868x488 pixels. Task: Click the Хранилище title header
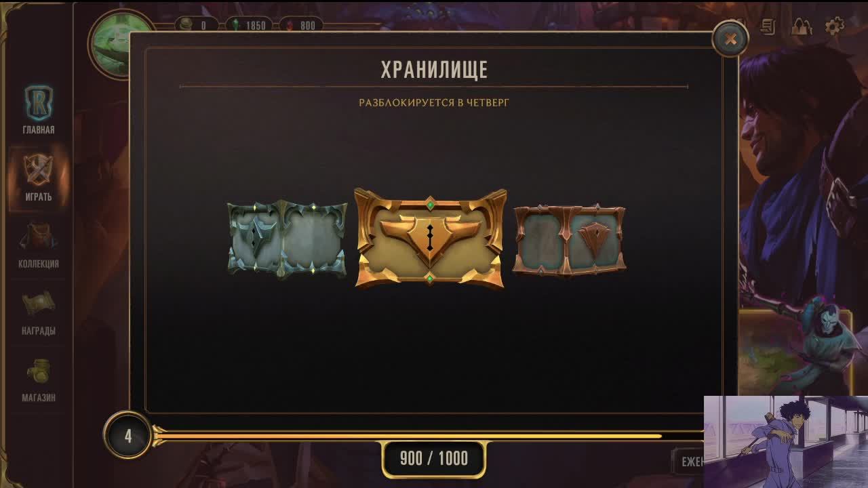pyautogui.click(x=434, y=69)
